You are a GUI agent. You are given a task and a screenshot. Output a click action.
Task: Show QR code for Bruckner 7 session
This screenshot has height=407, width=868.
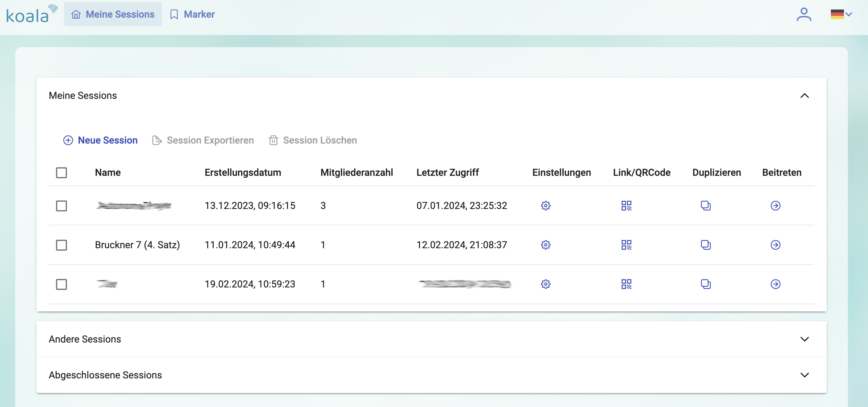tap(626, 245)
